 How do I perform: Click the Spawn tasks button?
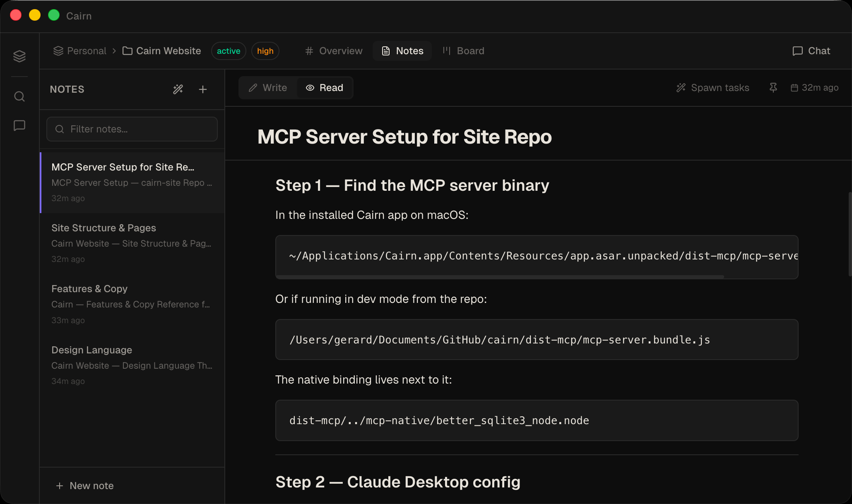click(x=713, y=88)
